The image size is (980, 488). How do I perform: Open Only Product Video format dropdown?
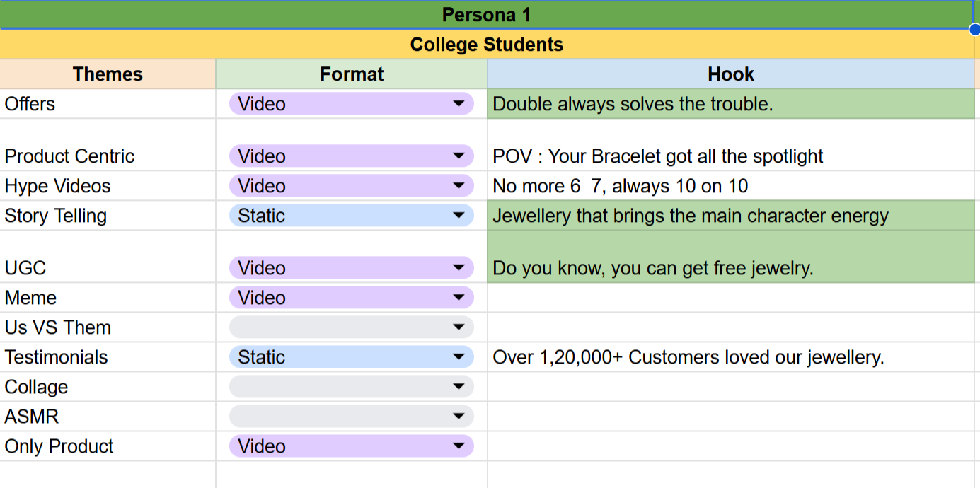click(459, 446)
